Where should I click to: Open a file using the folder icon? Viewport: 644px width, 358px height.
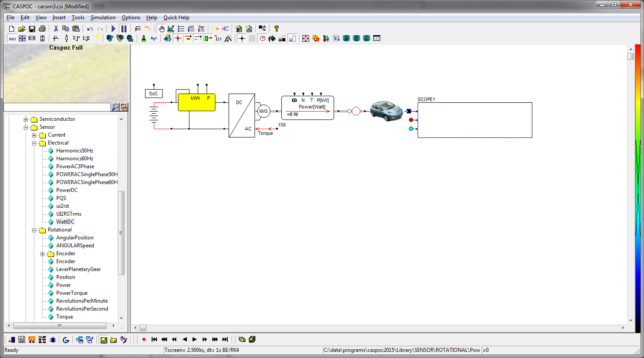coord(22,29)
